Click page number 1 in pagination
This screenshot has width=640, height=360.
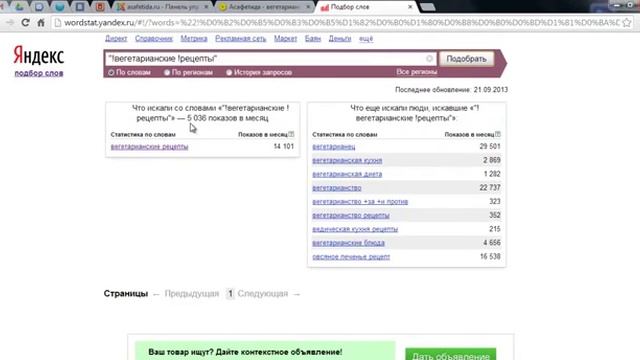pyautogui.click(x=230, y=293)
